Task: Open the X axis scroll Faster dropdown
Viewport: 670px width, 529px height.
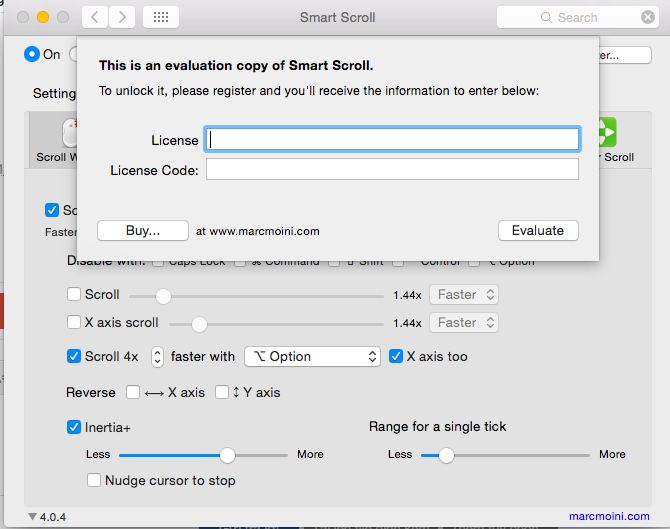Action: coord(463,322)
